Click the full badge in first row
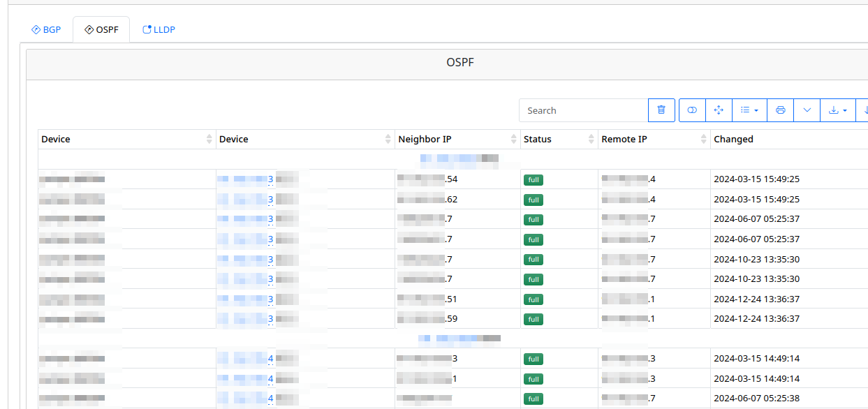This screenshot has height=409, width=868. click(x=534, y=179)
